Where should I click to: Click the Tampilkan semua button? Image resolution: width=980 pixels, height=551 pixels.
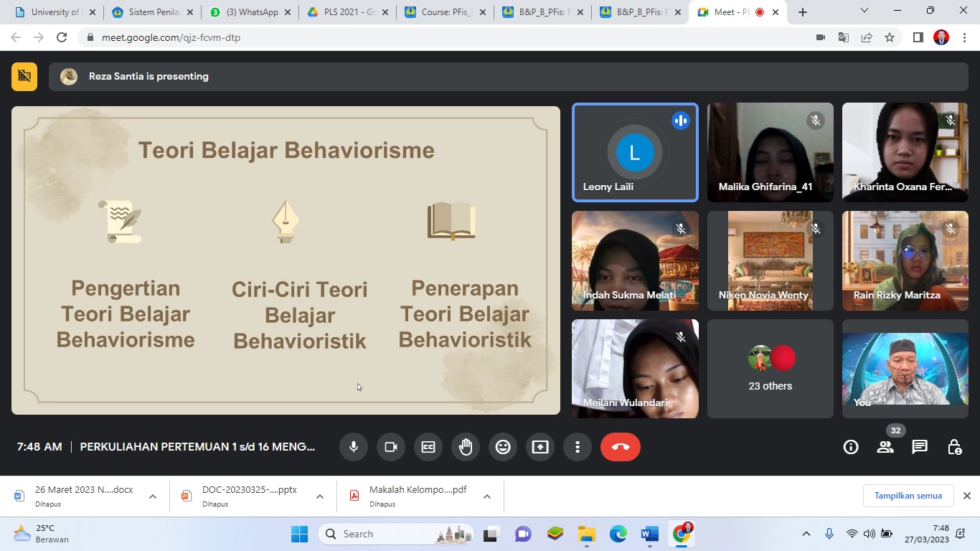coord(908,496)
